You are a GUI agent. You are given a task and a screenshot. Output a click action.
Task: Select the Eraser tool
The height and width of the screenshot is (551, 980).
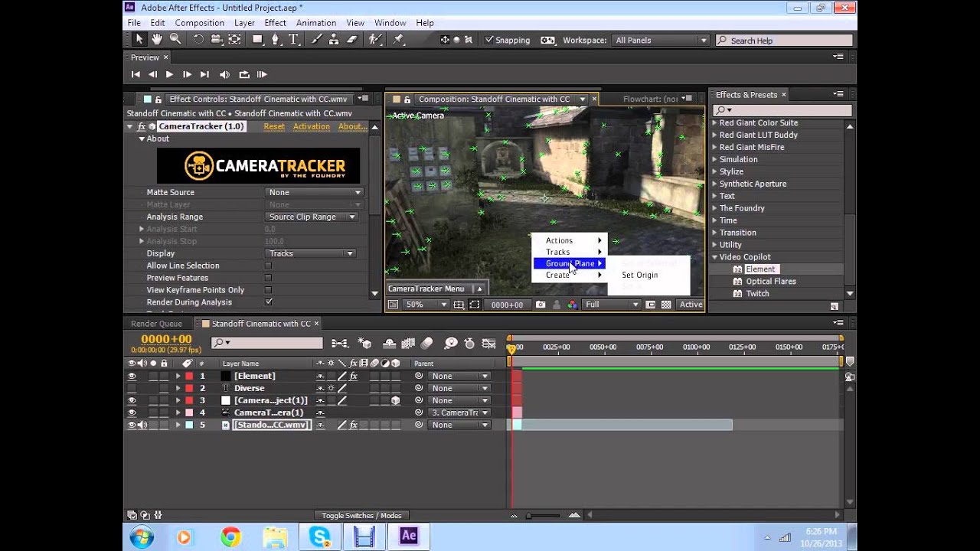pos(351,40)
